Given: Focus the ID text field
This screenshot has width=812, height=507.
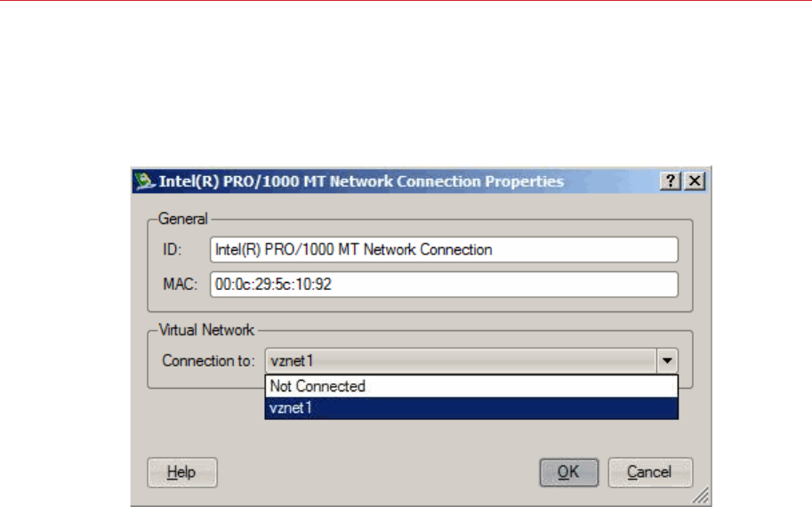Looking at the screenshot, I should (x=444, y=250).
